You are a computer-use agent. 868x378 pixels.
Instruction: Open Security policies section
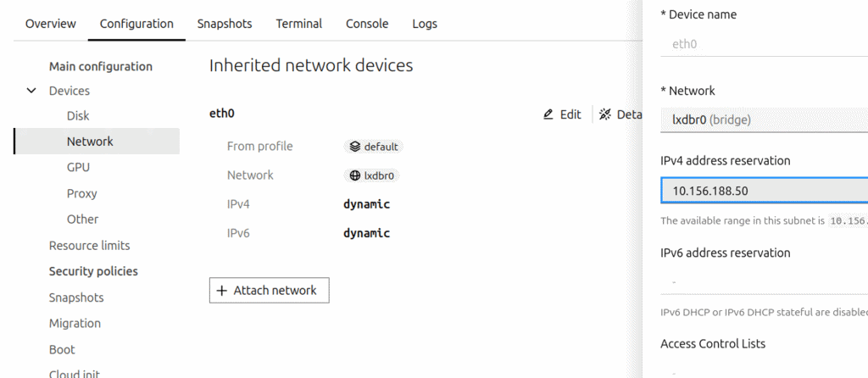point(93,272)
